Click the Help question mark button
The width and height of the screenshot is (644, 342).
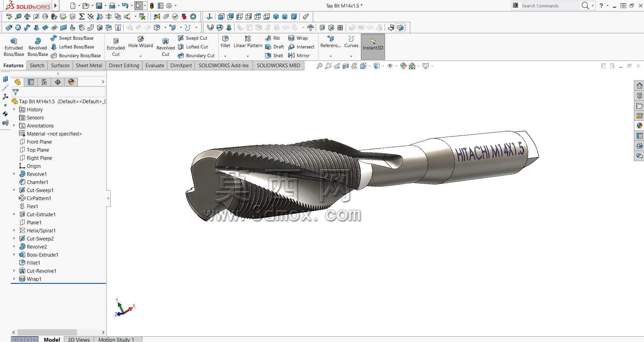pos(601,6)
